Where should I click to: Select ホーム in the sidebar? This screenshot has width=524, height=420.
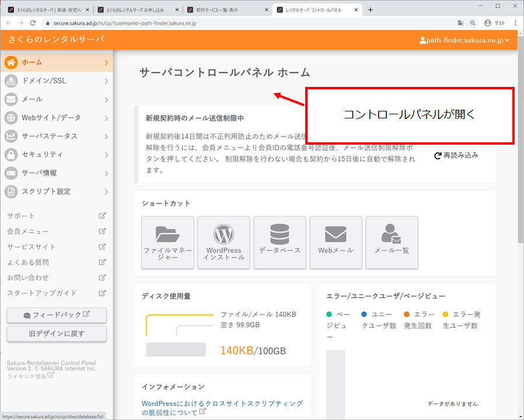pyautogui.click(x=57, y=62)
